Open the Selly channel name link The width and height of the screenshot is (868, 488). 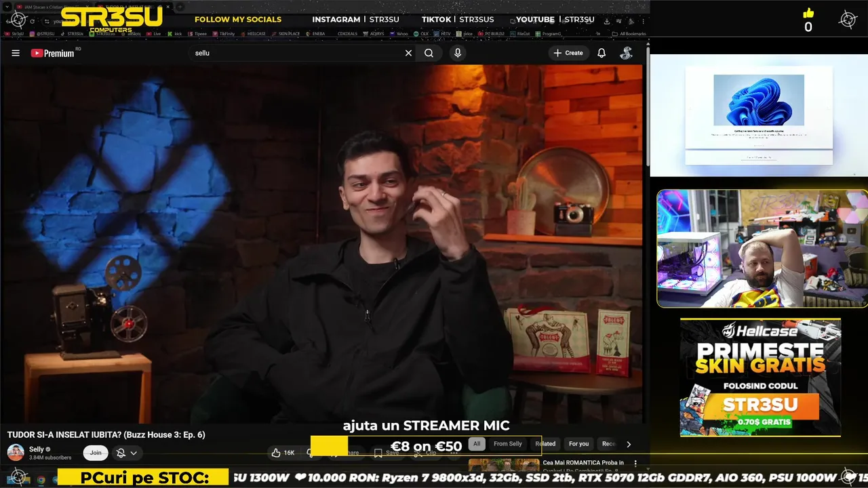tap(37, 449)
